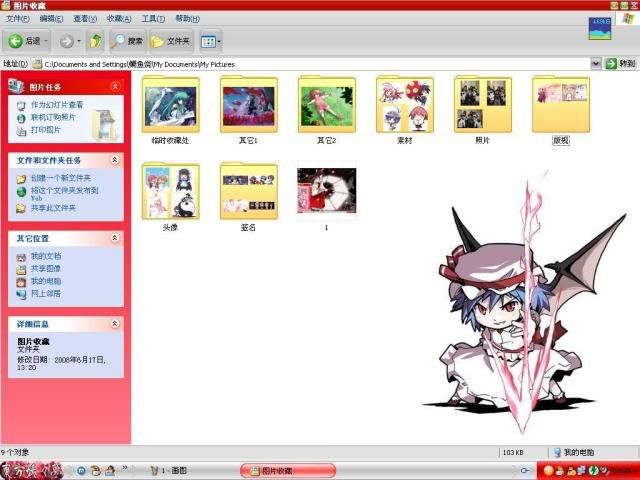Open 我的文档 in other places
640x480 pixels.
coord(46,256)
